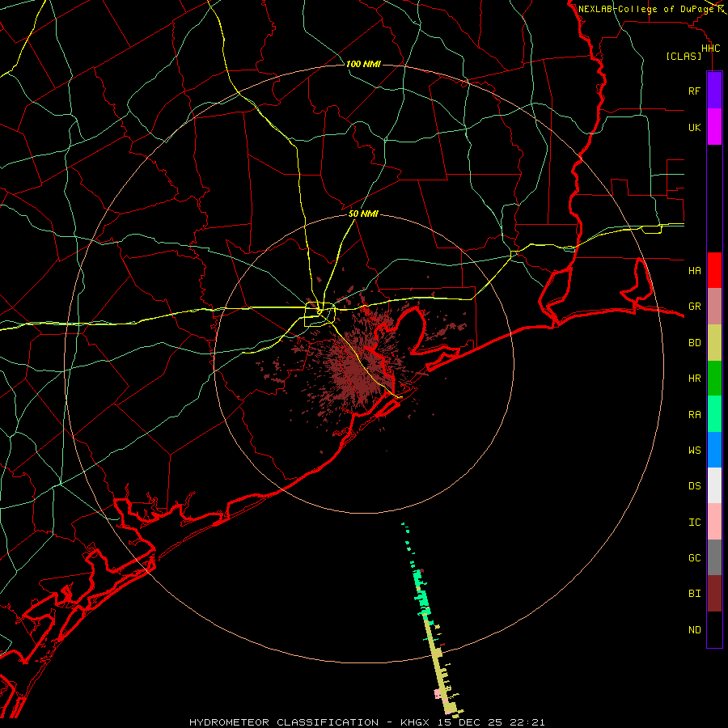Select the IC light pink legend swatch
728x728 pixels.
tap(714, 522)
